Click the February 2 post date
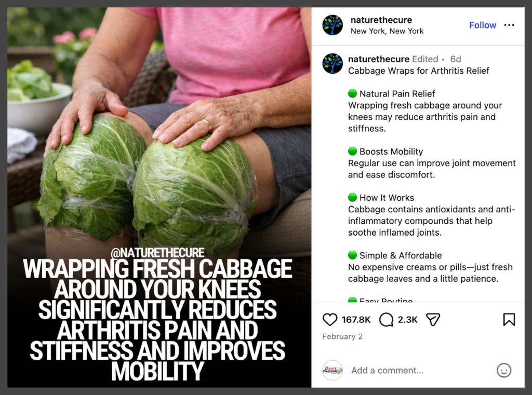Image resolution: width=532 pixels, height=395 pixels. 342,336
